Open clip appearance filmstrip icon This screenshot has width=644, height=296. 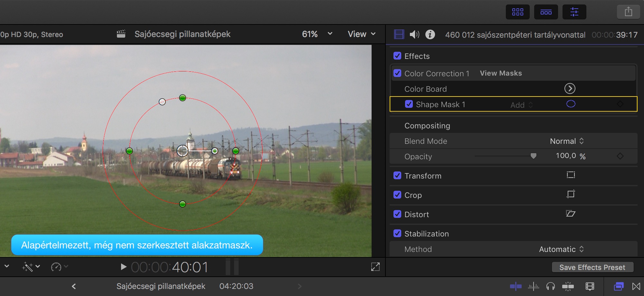[x=590, y=286]
